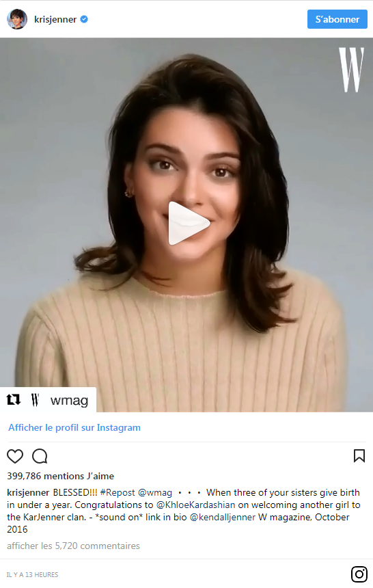Click the large W magazine watermark
The image size is (373, 588).
point(351,70)
